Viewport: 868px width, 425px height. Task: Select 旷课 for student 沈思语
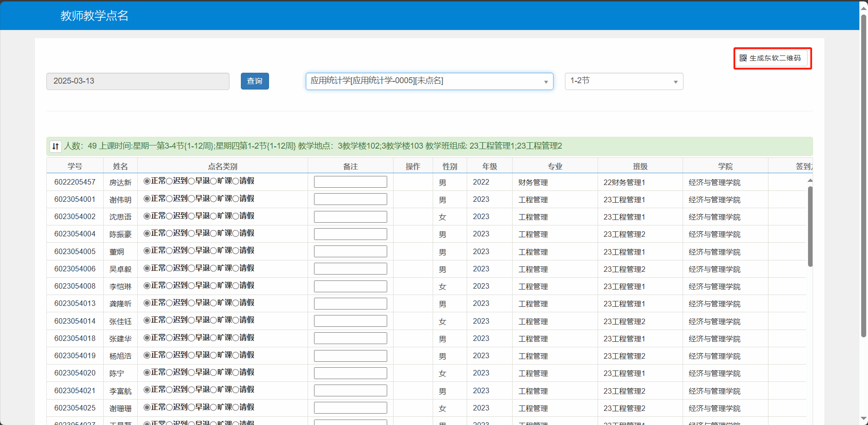point(214,216)
